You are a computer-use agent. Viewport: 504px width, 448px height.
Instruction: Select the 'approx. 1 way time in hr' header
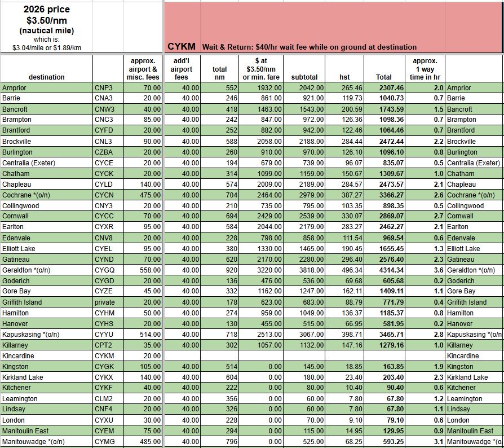tap(425, 69)
